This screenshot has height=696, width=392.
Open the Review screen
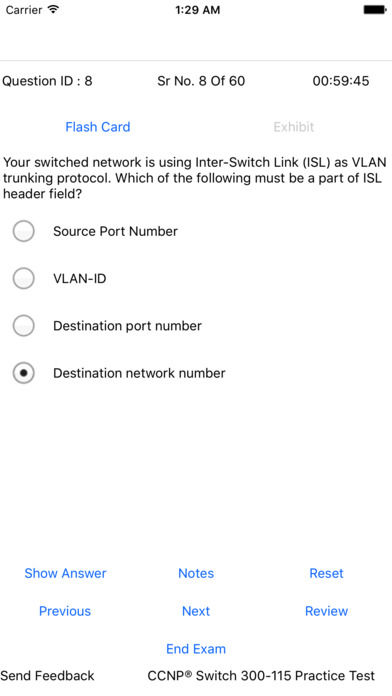click(x=326, y=611)
